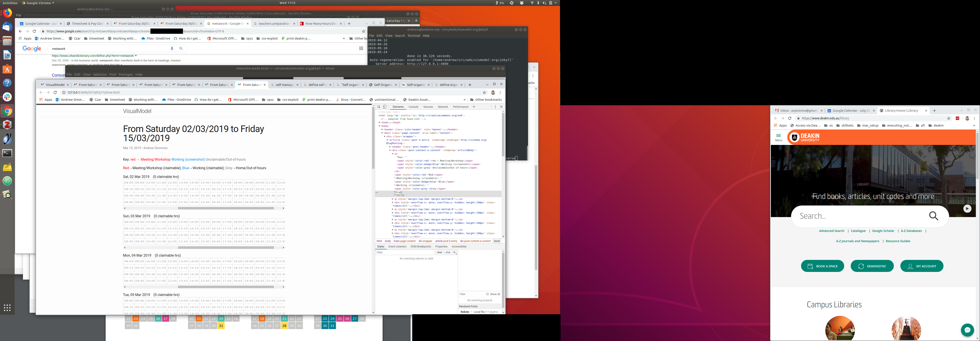The width and height of the screenshot is (980, 341).
Task: Open the Event Listeners tab
Action: click(x=397, y=246)
